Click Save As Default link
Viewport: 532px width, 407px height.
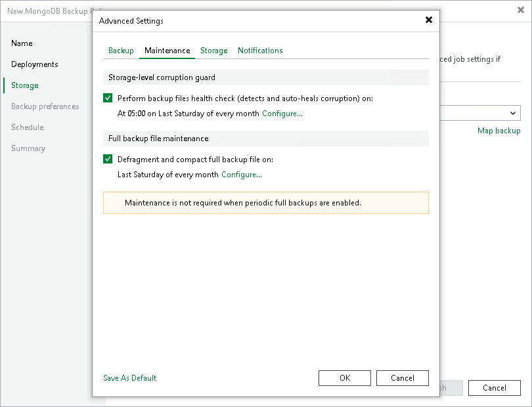[x=130, y=378]
